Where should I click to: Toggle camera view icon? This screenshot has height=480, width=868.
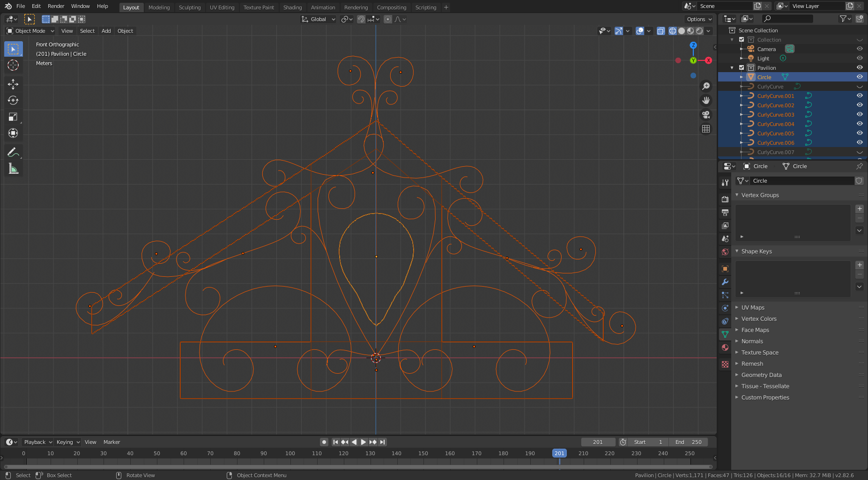706,115
